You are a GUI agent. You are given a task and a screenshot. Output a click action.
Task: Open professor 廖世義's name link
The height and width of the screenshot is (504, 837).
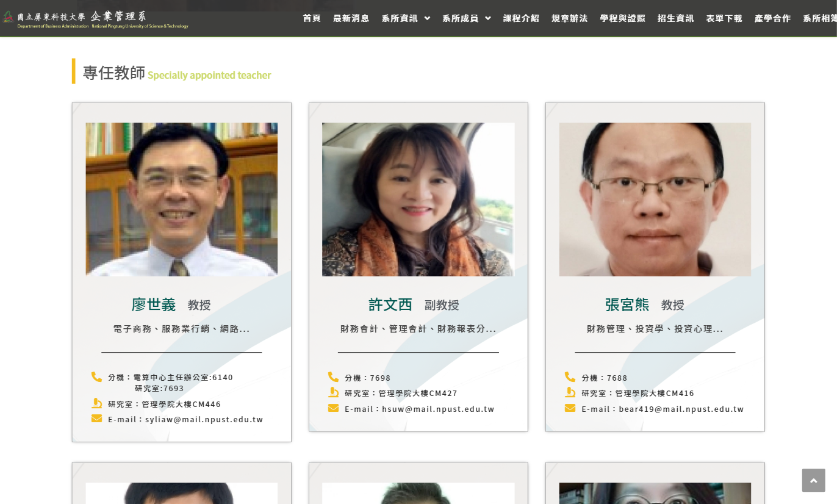(154, 304)
